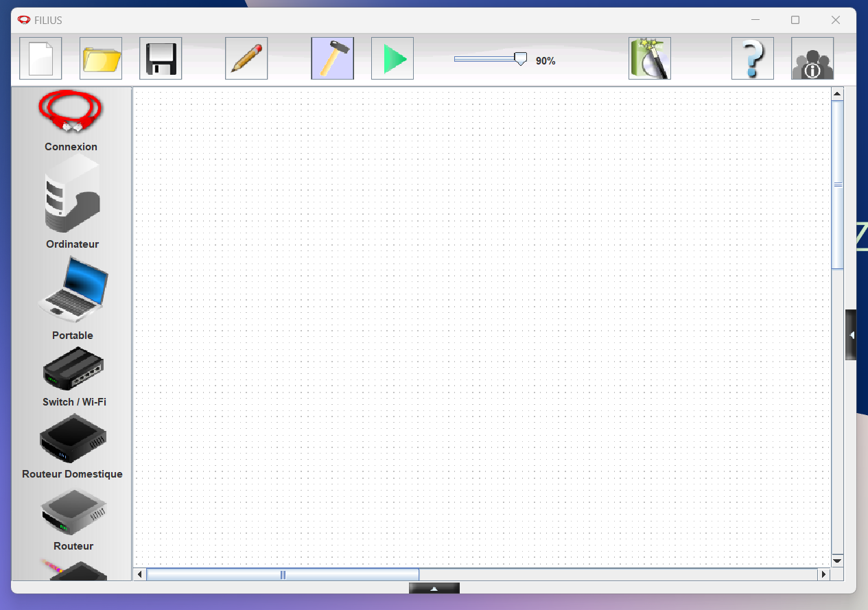The width and height of the screenshot is (868, 610).
Task: Start simulation with the green play button
Action: pyautogui.click(x=392, y=58)
